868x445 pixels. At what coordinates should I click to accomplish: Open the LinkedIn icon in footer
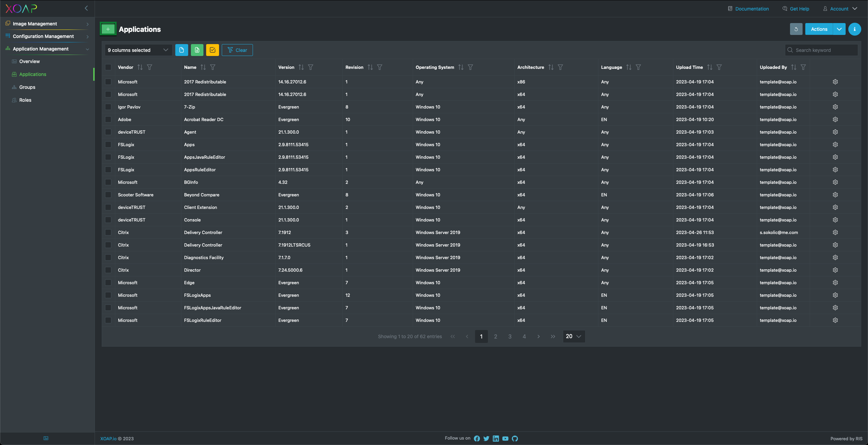click(x=496, y=439)
